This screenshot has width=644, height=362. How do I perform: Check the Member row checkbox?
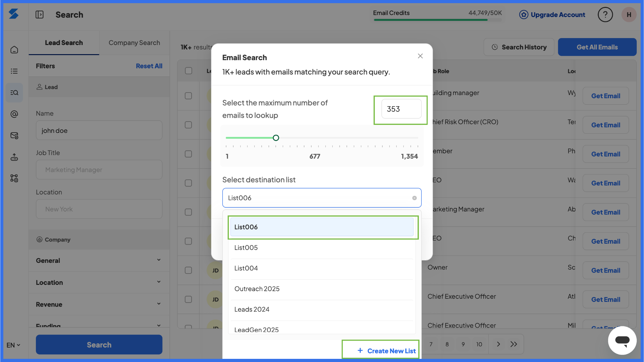point(188,154)
